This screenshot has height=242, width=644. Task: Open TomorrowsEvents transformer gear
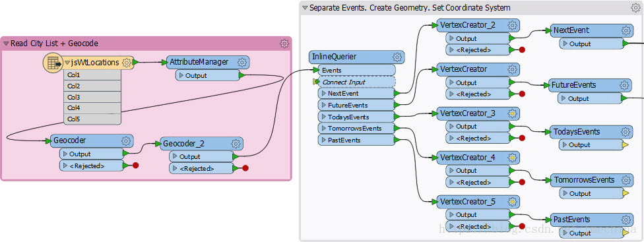626,180
